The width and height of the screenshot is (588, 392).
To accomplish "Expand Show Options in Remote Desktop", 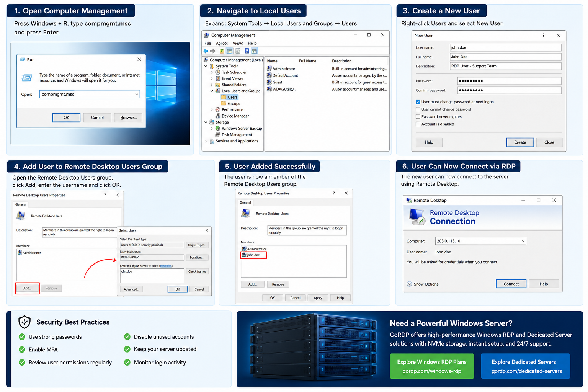I will click(x=423, y=284).
